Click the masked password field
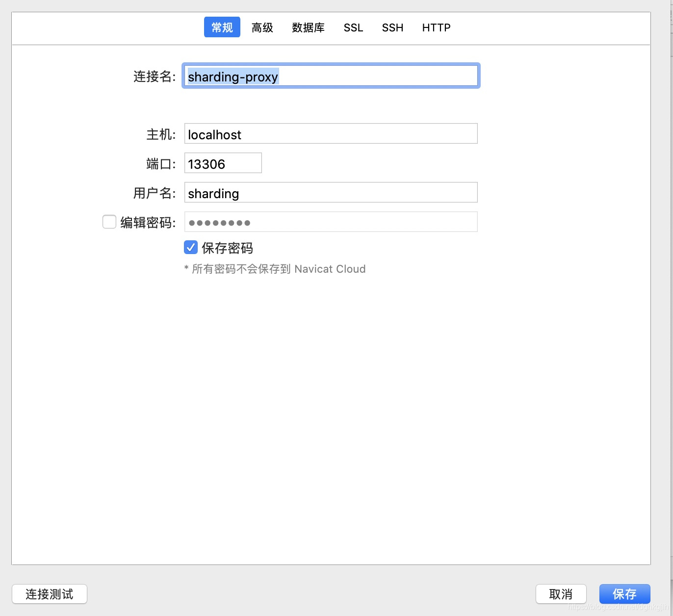 (331, 222)
